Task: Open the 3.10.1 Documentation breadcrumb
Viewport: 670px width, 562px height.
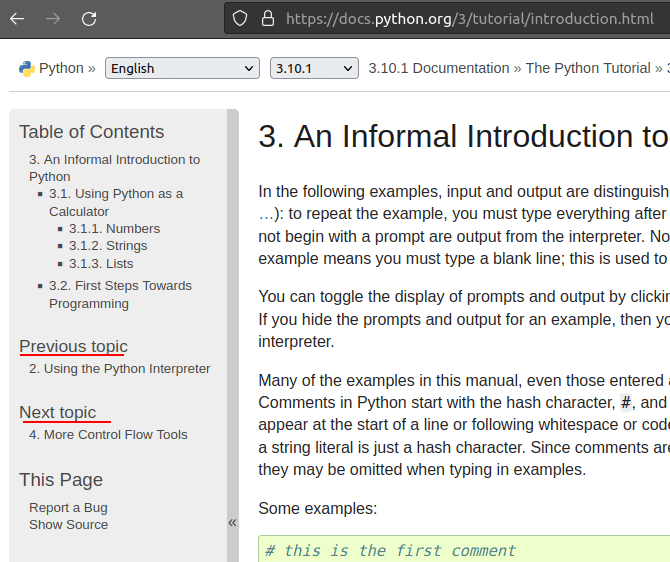Action: [439, 68]
